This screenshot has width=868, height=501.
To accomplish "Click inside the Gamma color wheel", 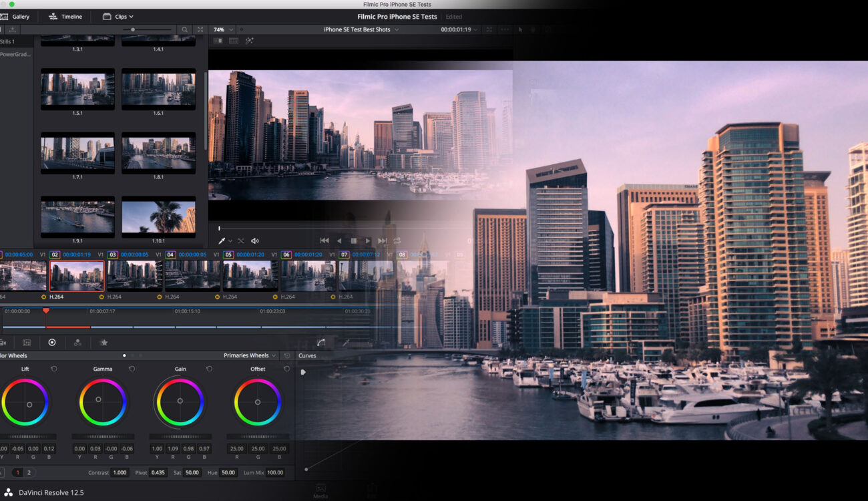I will (103, 402).
